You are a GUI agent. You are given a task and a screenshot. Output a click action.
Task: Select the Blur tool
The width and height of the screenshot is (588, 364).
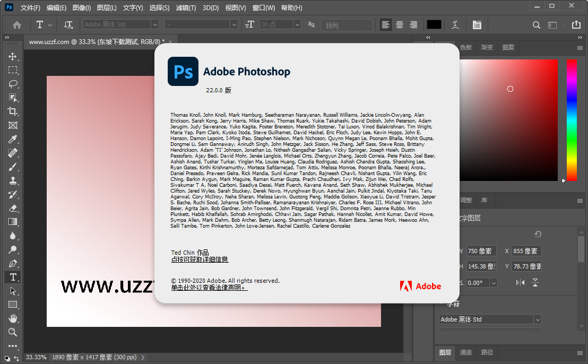pyautogui.click(x=13, y=236)
